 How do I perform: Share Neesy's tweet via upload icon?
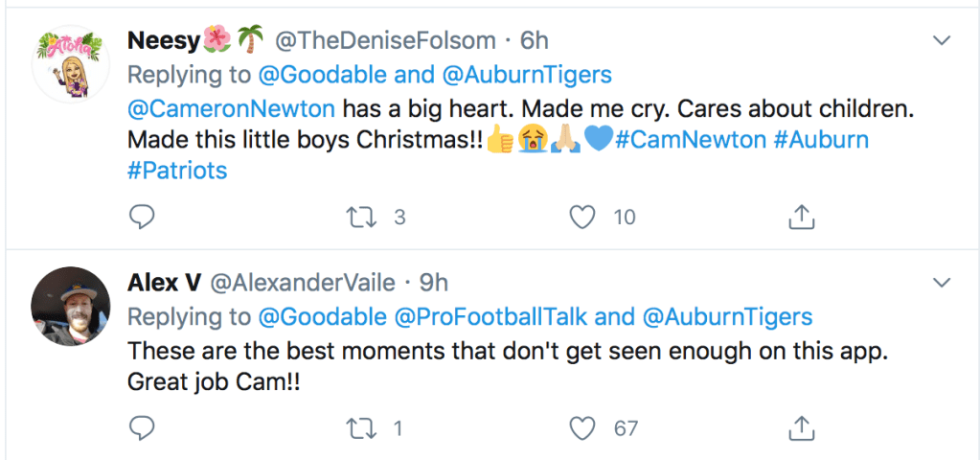tap(800, 218)
